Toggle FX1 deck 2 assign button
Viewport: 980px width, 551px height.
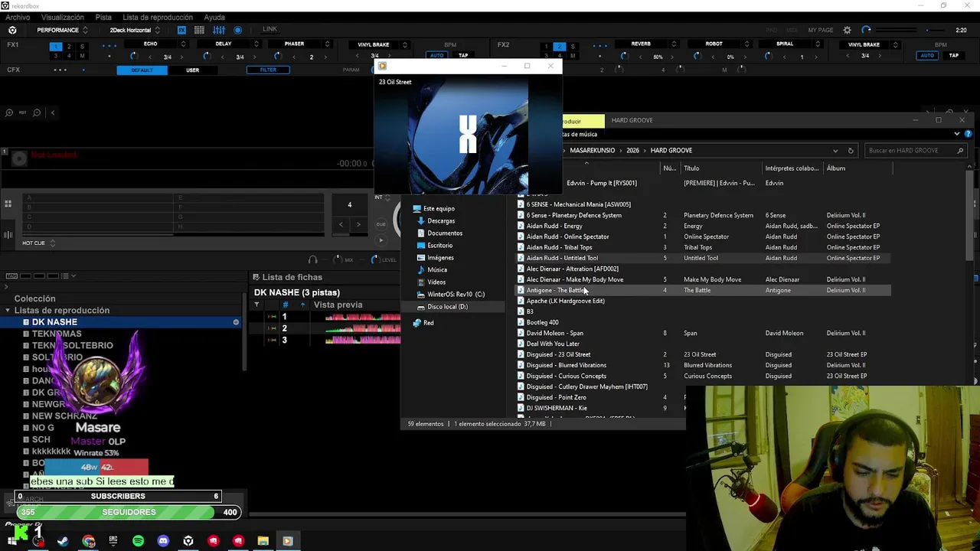click(x=69, y=47)
